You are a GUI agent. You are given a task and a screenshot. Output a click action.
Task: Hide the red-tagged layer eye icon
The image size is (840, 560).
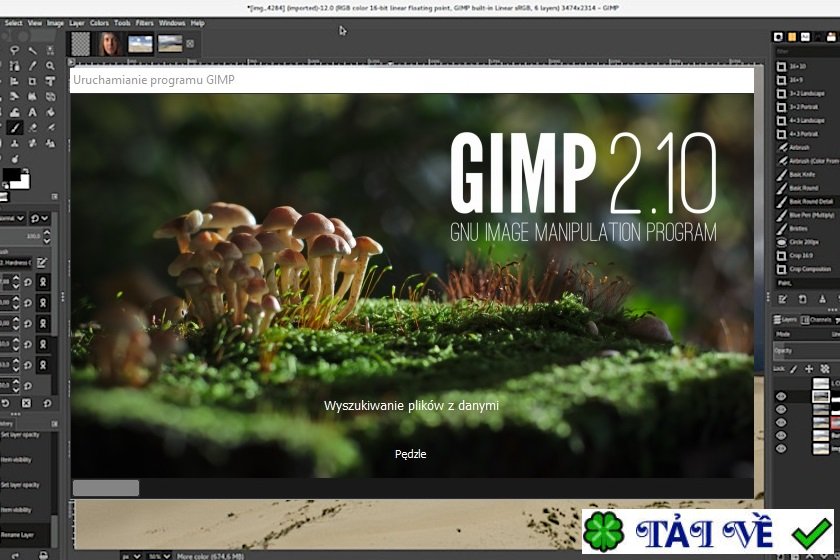(x=781, y=423)
